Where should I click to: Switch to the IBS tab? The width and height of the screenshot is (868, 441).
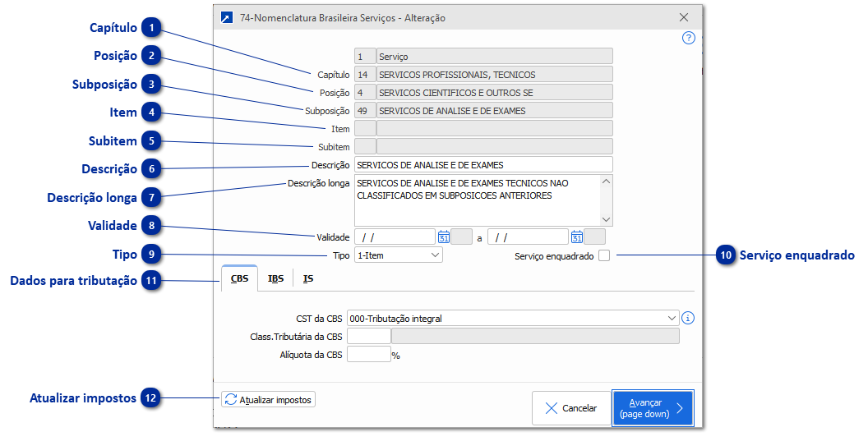pos(276,279)
